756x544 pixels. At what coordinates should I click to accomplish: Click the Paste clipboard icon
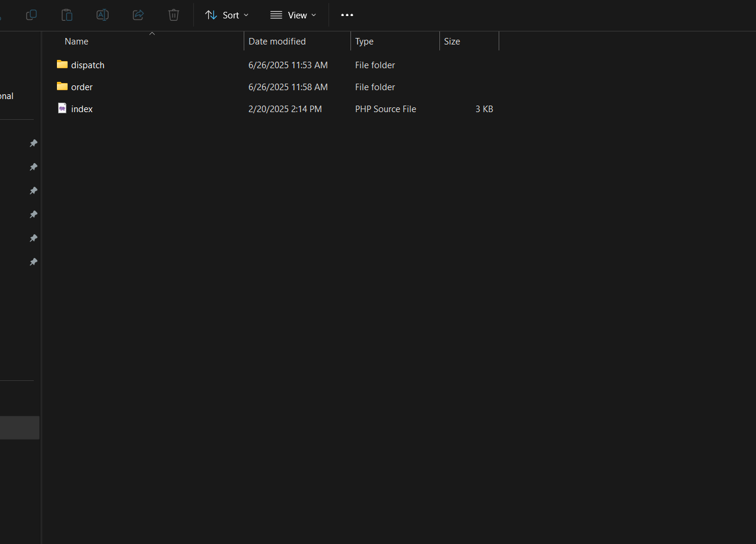[x=67, y=15]
